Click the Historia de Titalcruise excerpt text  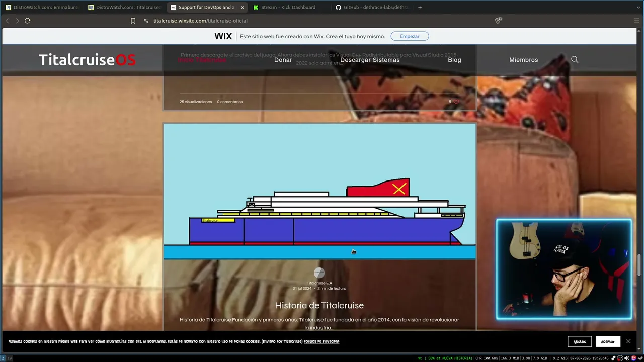(x=319, y=323)
